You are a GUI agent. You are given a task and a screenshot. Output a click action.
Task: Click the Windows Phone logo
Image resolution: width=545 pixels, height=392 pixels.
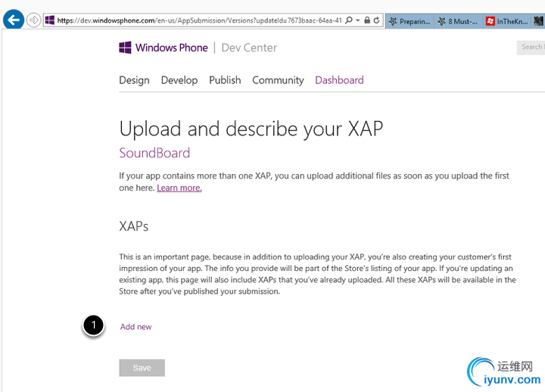tap(163, 48)
